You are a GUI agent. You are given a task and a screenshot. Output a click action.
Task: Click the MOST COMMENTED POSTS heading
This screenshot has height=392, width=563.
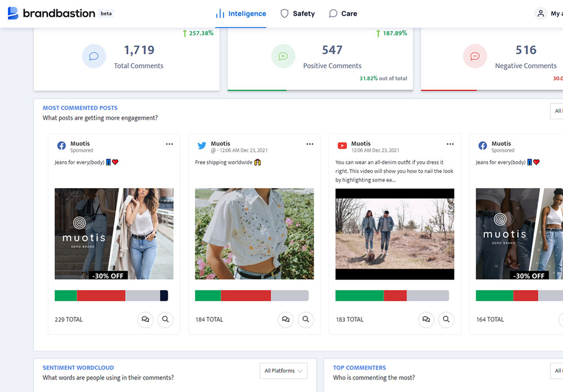coord(80,108)
